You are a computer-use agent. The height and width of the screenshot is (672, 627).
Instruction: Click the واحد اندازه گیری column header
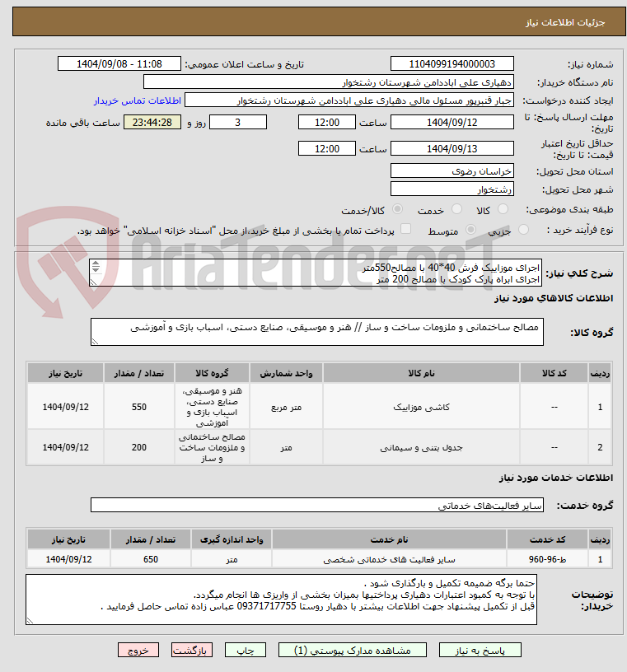tap(232, 539)
